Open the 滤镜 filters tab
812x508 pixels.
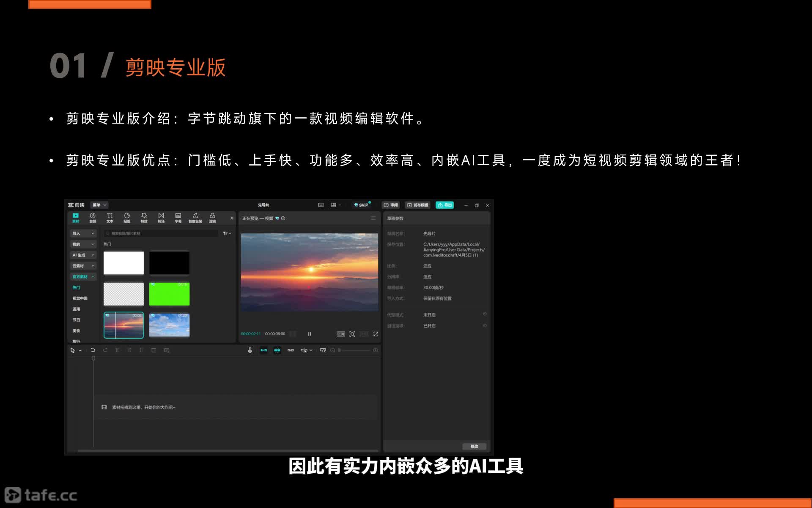212,218
